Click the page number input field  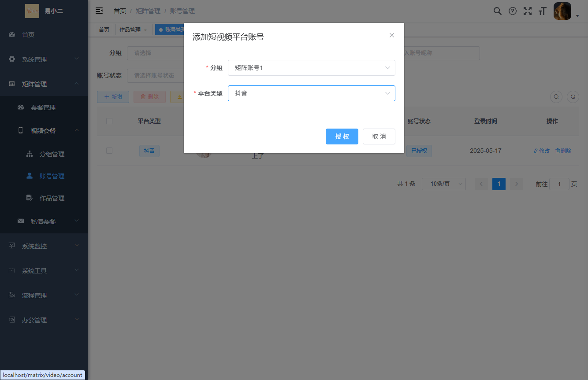(559, 184)
